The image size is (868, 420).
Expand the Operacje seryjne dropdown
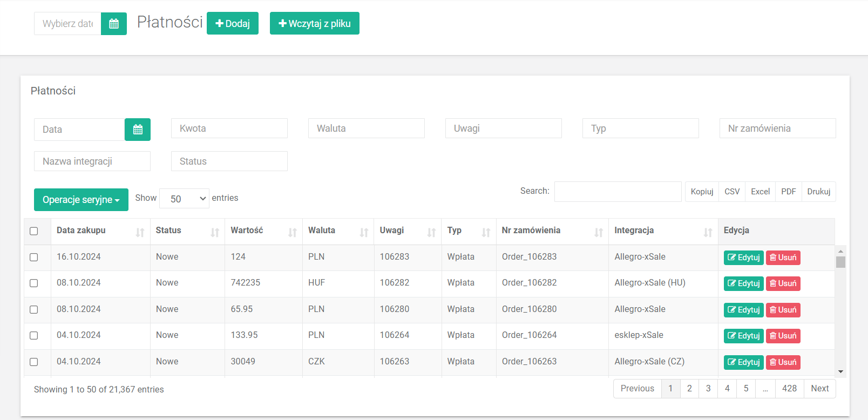tap(81, 200)
